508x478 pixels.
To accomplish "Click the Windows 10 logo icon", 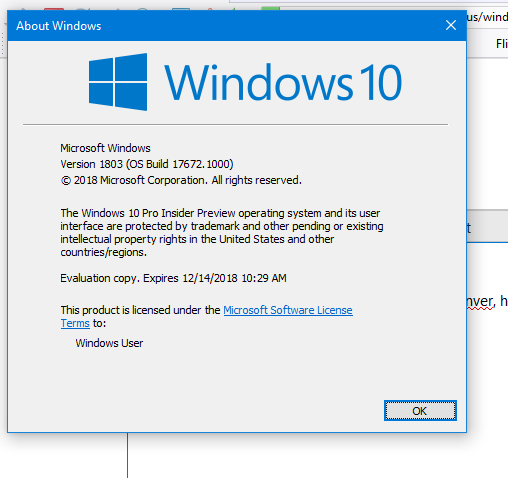I will pos(118,82).
